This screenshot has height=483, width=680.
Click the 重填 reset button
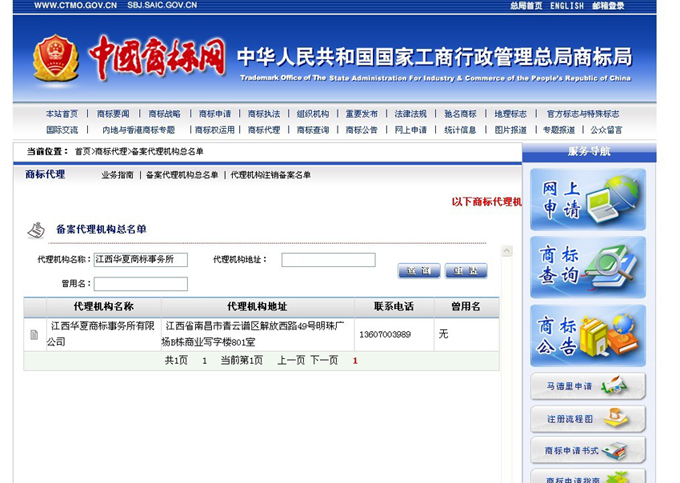click(465, 271)
